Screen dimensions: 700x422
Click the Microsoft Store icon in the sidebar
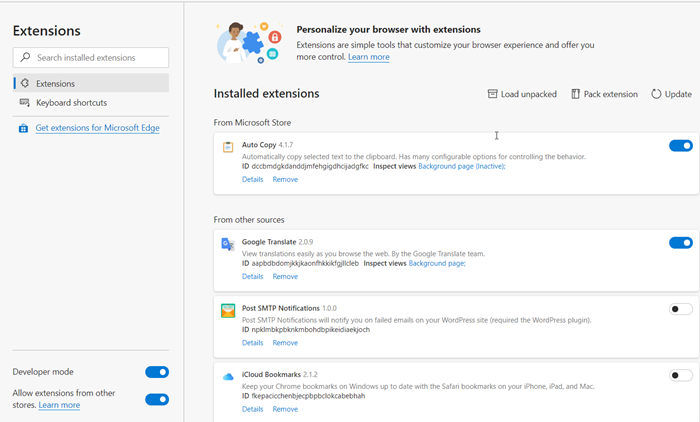24,128
